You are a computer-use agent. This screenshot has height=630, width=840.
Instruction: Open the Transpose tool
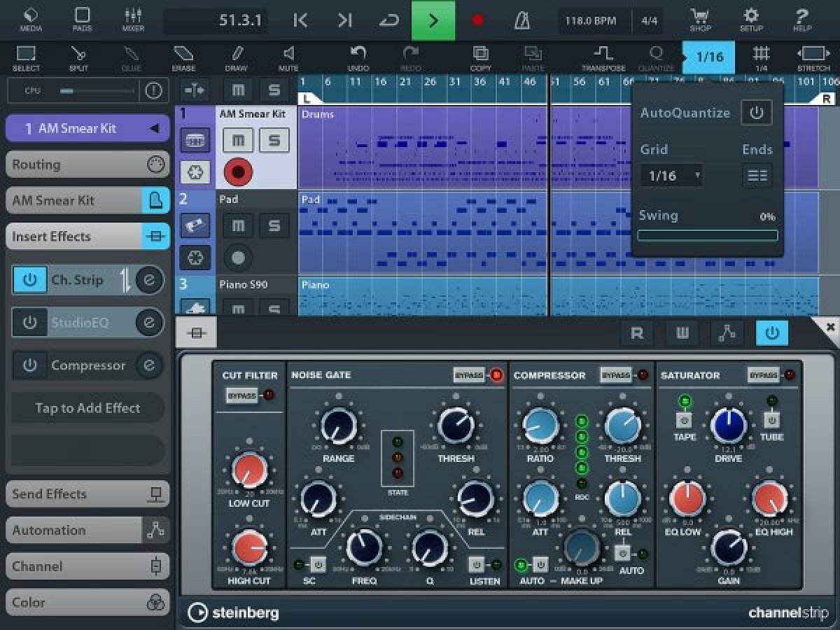[x=603, y=58]
